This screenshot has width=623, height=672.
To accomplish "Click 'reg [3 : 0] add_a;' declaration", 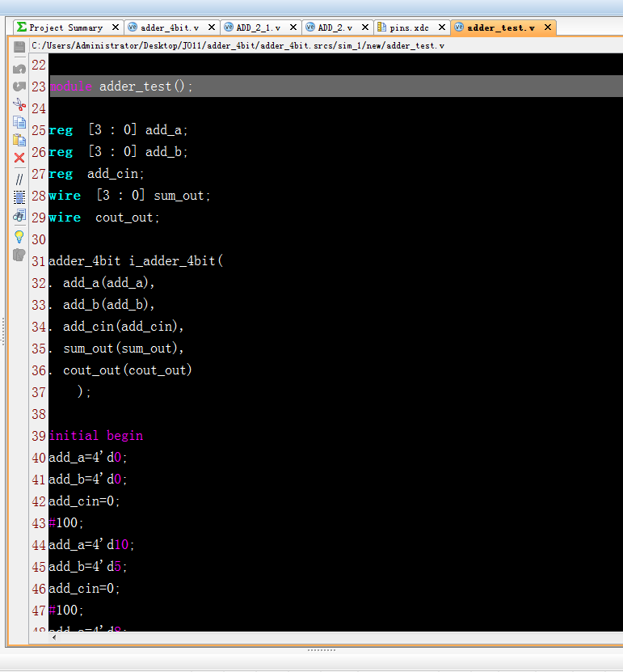I will click(118, 130).
